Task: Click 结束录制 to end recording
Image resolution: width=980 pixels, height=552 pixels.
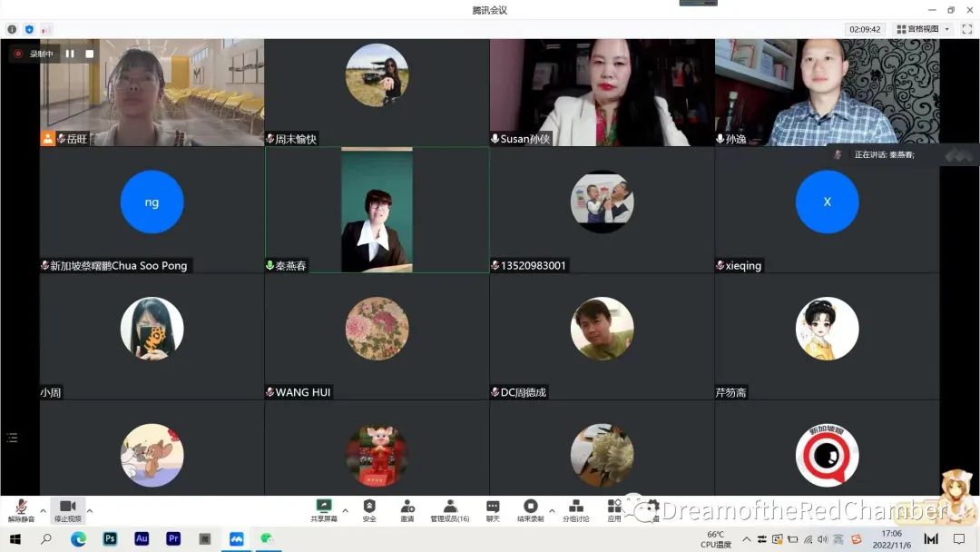Action: 531,508
